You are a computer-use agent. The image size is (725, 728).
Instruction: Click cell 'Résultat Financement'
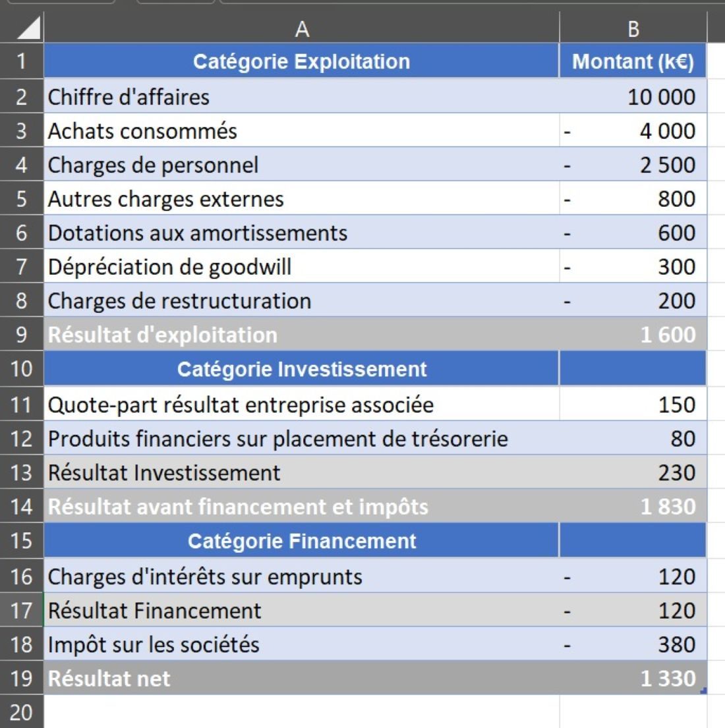(x=301, y=610)
